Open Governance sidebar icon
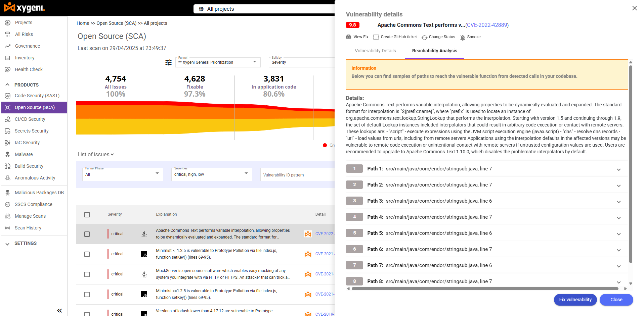The image size is (644, 316). pyautogui.click(x=7, y=46)
